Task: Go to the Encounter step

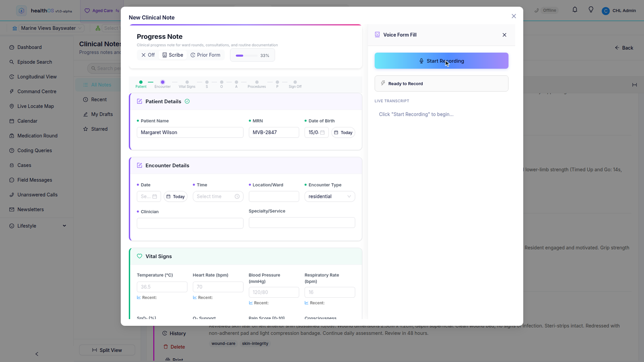Action: pyautogui.click(x=162, y=84)
